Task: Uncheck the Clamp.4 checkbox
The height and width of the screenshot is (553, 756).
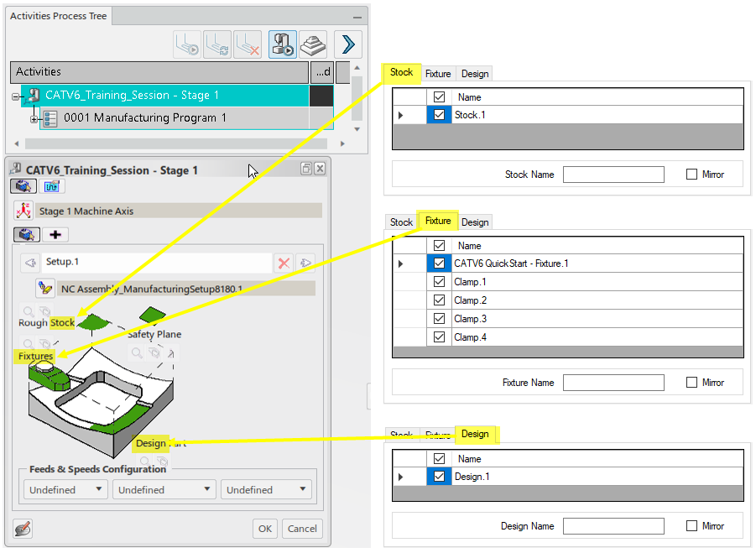Action: 439,337
